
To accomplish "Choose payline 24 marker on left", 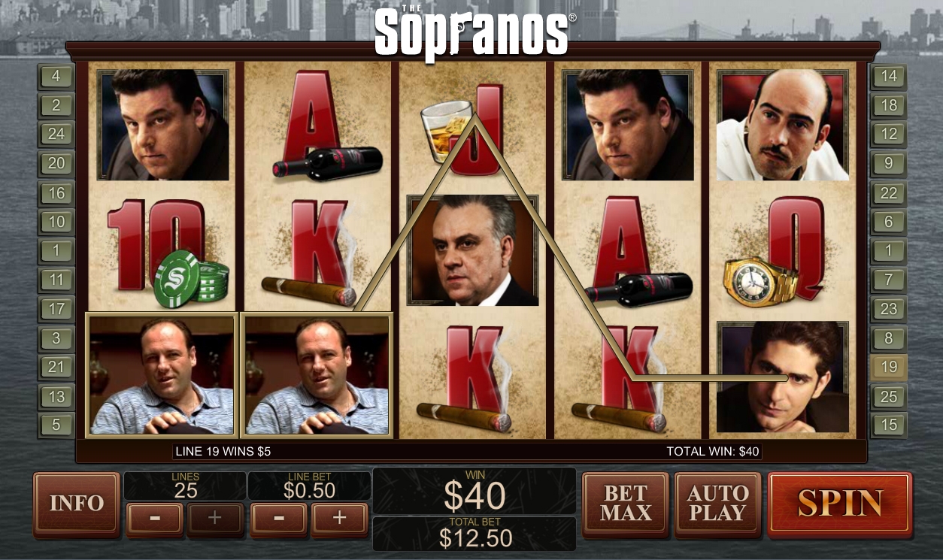I will point(56,134).
